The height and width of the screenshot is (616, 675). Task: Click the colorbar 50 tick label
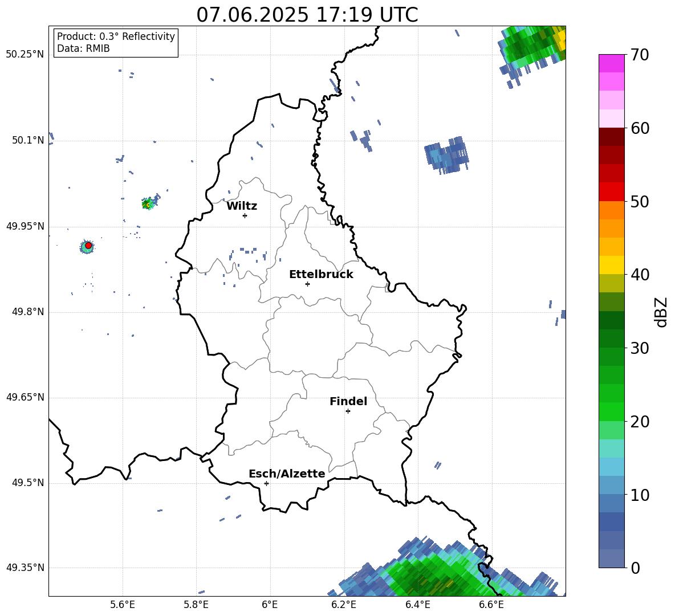coord(640,201)
